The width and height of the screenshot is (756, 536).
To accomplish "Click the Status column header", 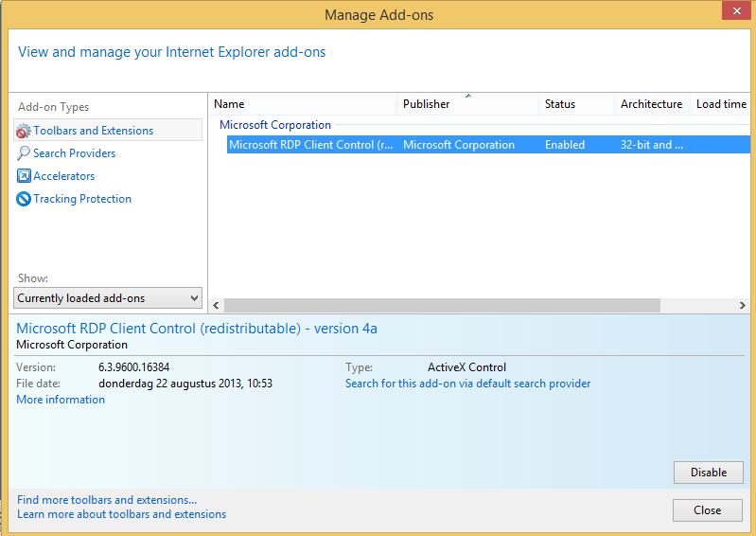I will pyautogui.click(x=576, y=104).
